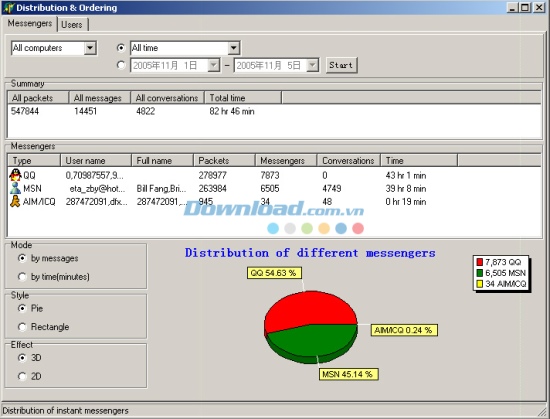Click the 43 hr 1 min time cell
The width and height of the screenshot is (550, 419).
406,175
